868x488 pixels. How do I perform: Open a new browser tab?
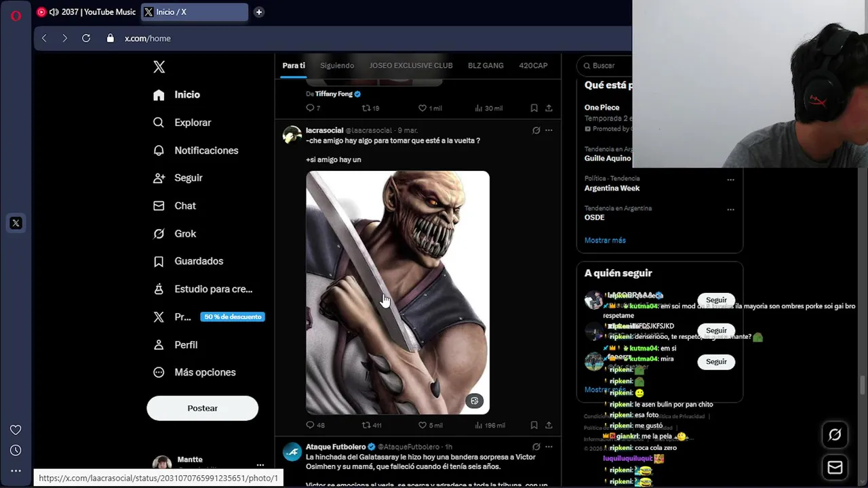tap(258, 12)
